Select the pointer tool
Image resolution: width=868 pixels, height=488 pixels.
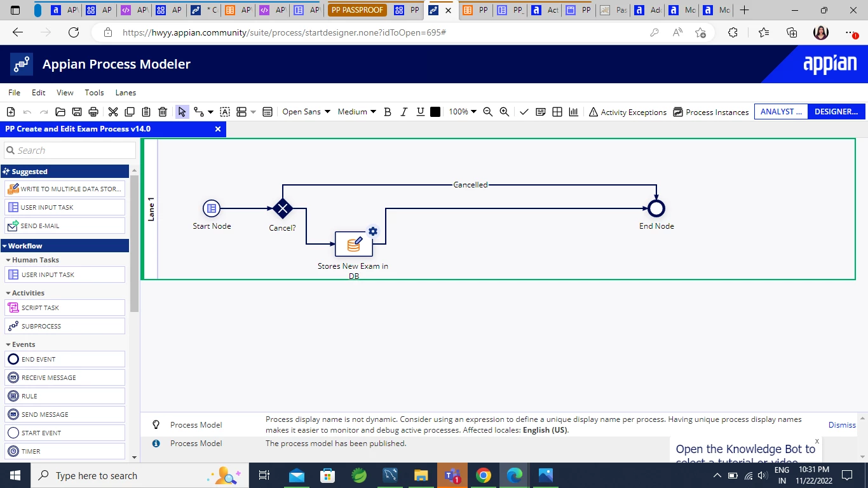182,112
